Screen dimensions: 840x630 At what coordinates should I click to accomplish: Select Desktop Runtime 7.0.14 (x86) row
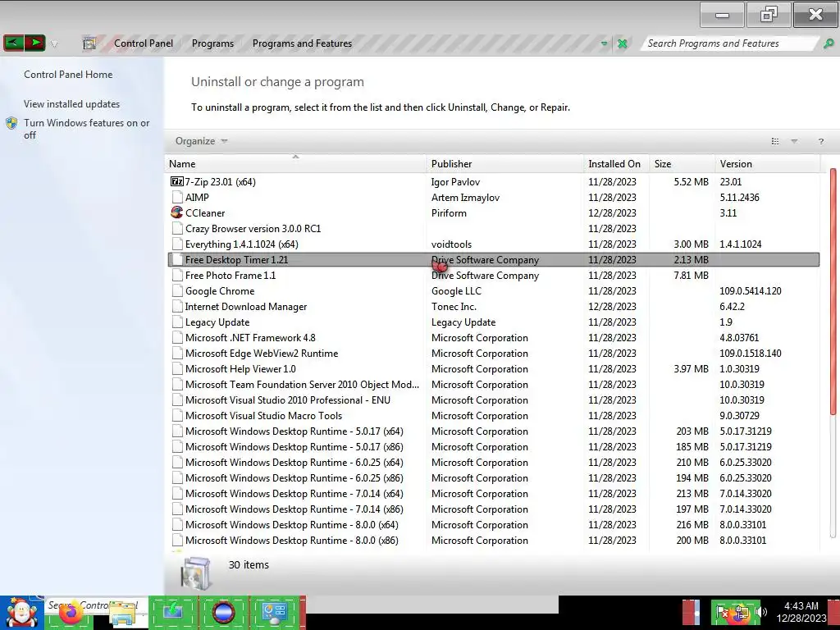(x=493, y=509)
